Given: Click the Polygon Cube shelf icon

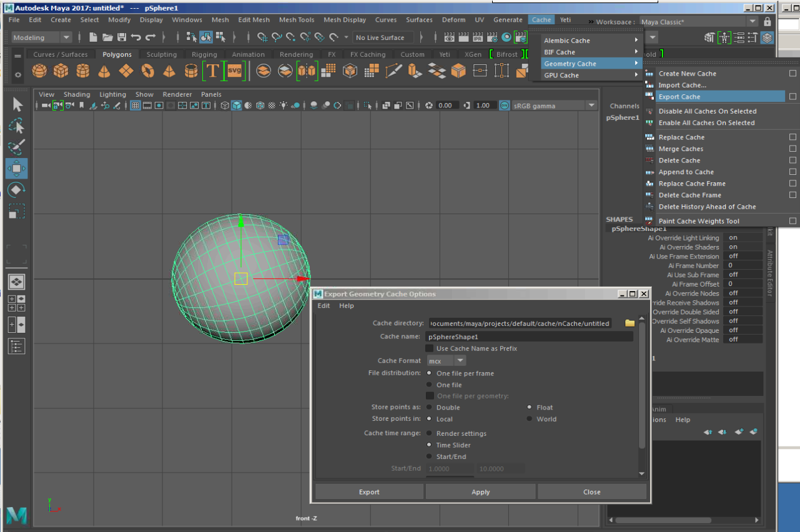Looking at the screenshot, I should tap(61, 71).
